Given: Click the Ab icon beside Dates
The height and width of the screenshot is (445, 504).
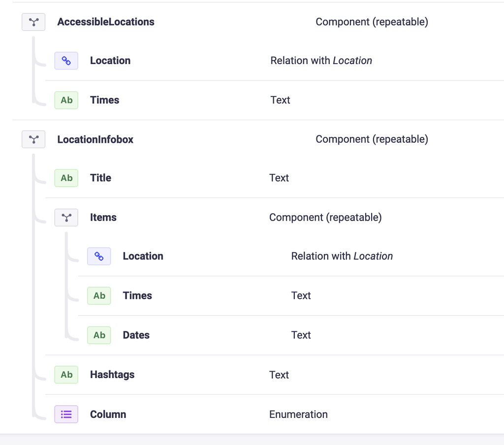Looking at the screenshot, I should pyautogui.click(x=99, y=335).
